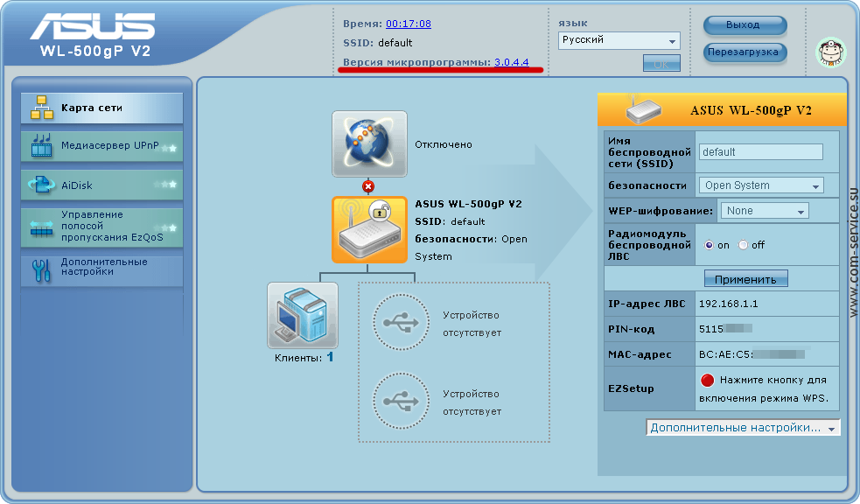Click the clients count number 1
Screen dimensions: 860x504
tap(330, 357)
